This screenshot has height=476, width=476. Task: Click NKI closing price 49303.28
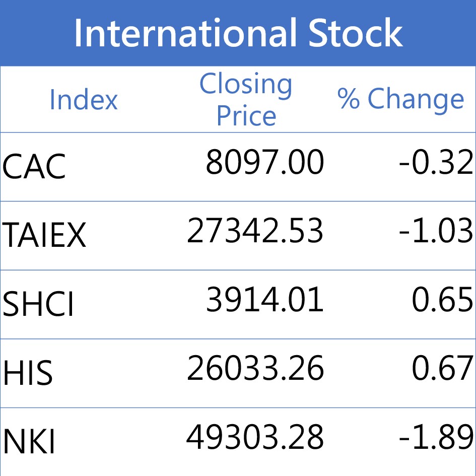click(x=255, y=437)
